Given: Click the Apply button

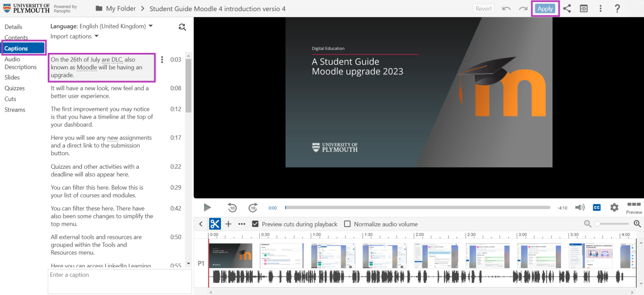Looking at the screenshot, I should (x=545, y=8).
